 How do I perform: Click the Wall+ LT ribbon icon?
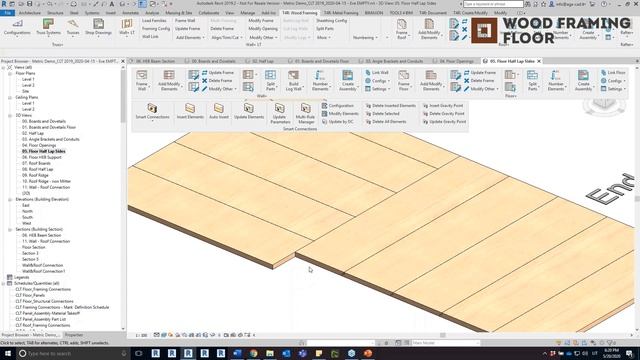127,27
